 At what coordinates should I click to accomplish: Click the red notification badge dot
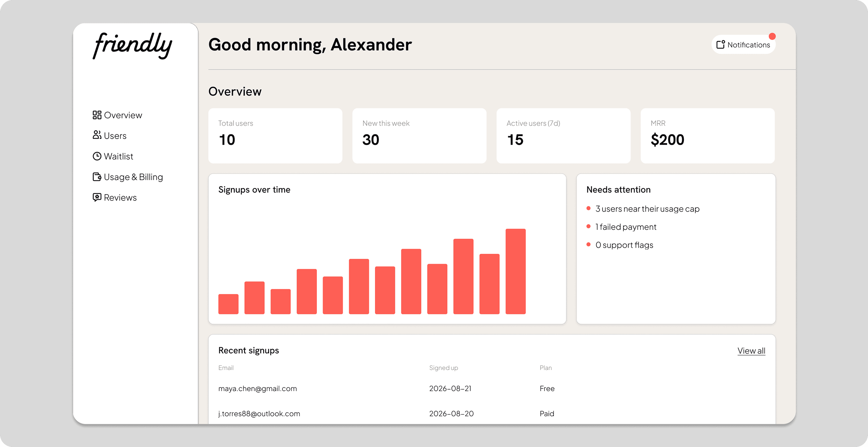click(772, 36)
